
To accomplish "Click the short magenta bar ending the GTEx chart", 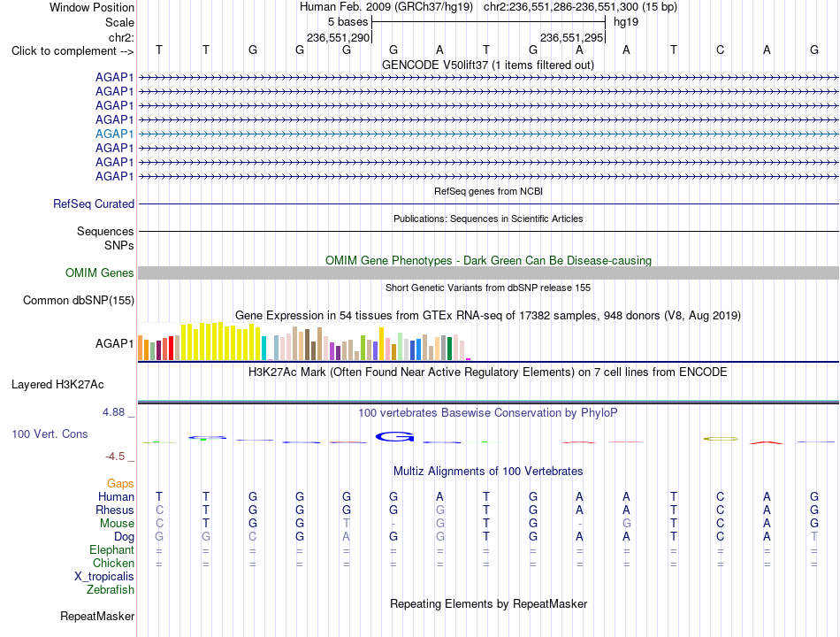I will [469, 358].
